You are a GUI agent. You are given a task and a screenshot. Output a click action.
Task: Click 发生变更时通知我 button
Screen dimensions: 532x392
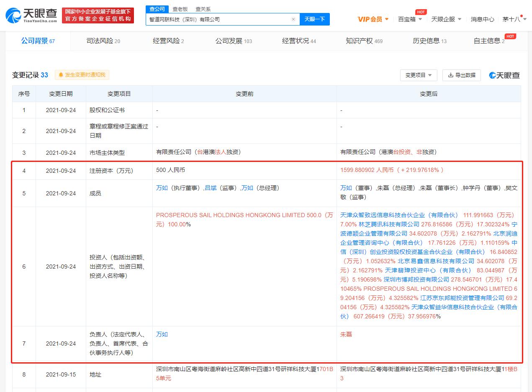pyautogui.click(x=82, y=75)
